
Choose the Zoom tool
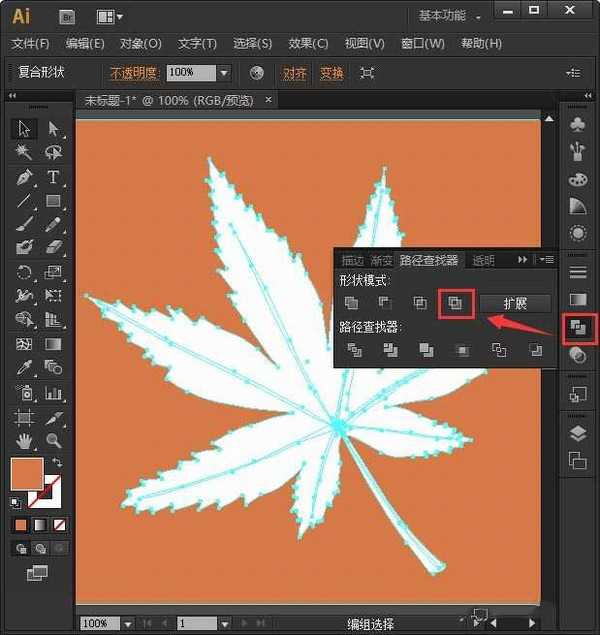(54, 441)
